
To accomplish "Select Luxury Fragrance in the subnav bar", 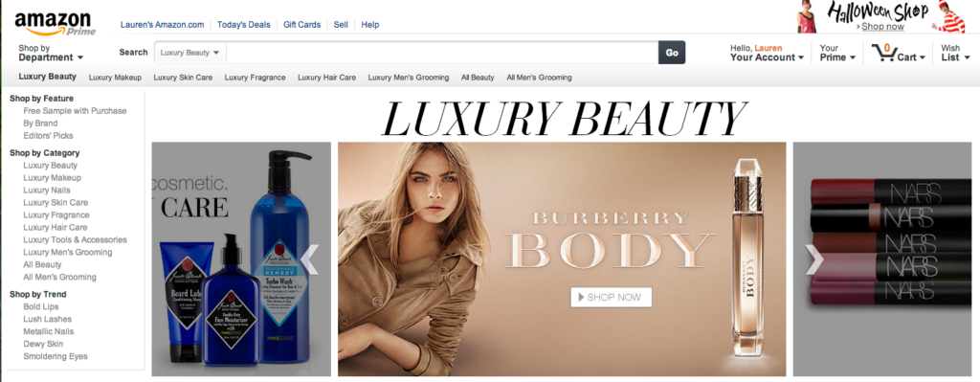I will [x=255, y=78].
